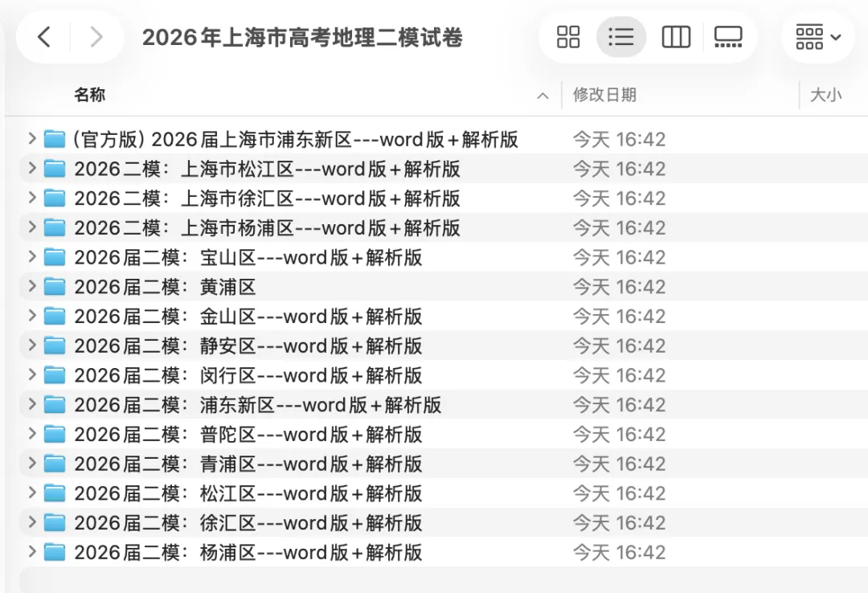
Task: Open the 黄浦区 folder icon
Action: [x=54, y=286]
